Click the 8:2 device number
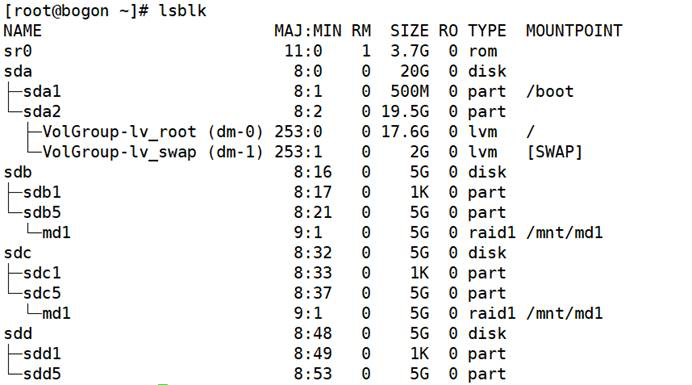 [308, 112]
